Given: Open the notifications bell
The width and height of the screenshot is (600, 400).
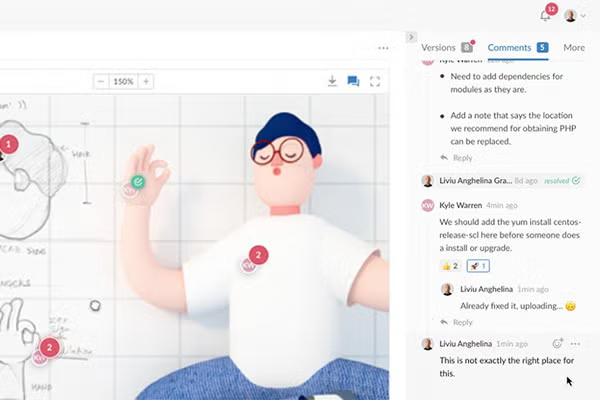Looking at the screenshot, I should click(545, 16).
